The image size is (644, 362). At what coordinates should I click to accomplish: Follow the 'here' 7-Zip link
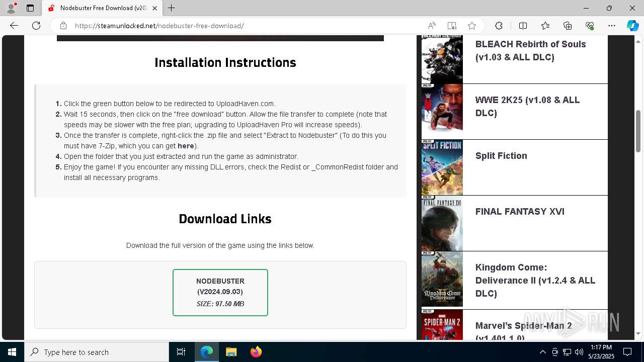[x=186, y=146]
